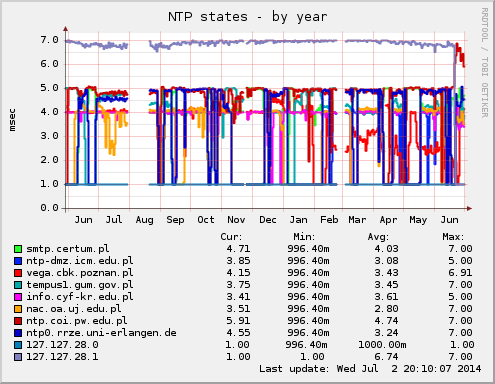This screenshot has width=495, height=384.
Task: Click the Avg value 3.24 for ntp0.rrze.uni-erlangen.de
Action: tap(386, 333)
